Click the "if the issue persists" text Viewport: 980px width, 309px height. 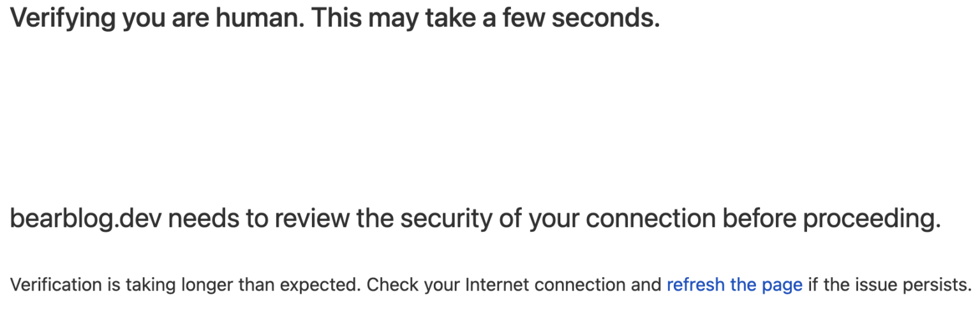pyautogui.click(x=890, y=284)
